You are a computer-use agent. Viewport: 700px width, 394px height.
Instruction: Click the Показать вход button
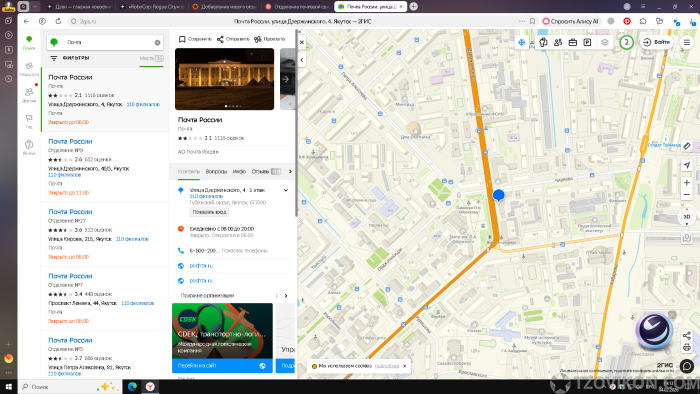tap(209, 212)
